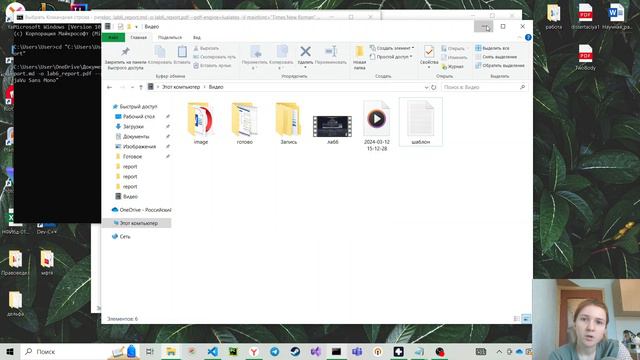640x360 pixels.
Task: Collapse the ribbon with the small chevron
Action: (x=520, y=38)
